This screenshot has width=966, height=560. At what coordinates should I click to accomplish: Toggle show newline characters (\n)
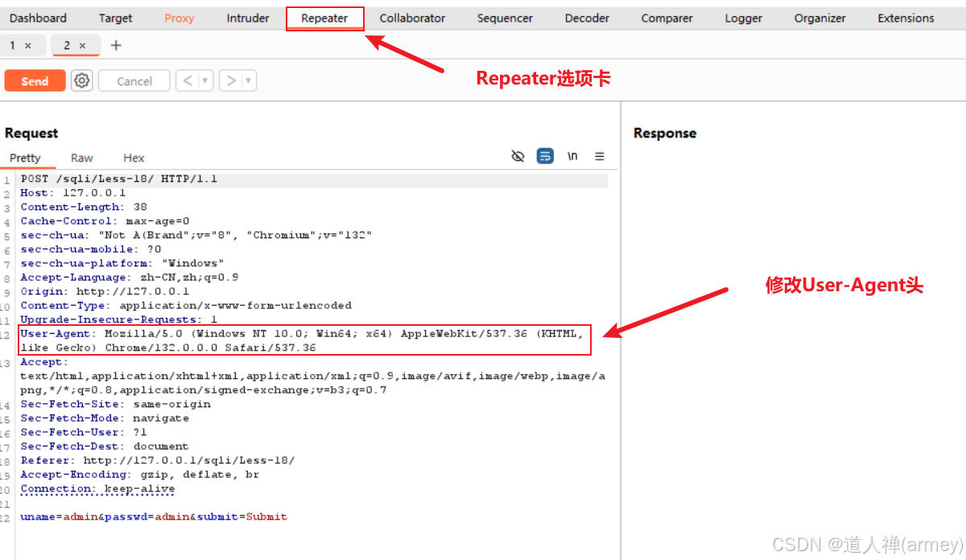pyautogui.click(x=572, y=156)
